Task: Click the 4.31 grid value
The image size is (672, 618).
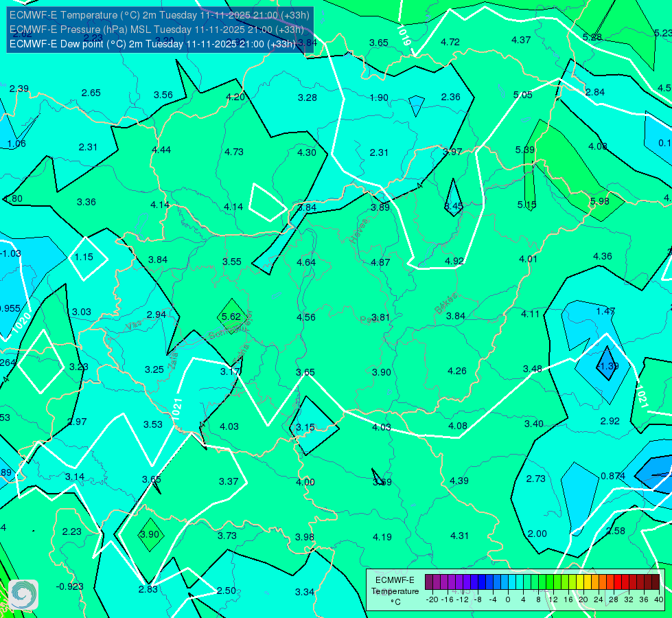Action: [459, 536]
